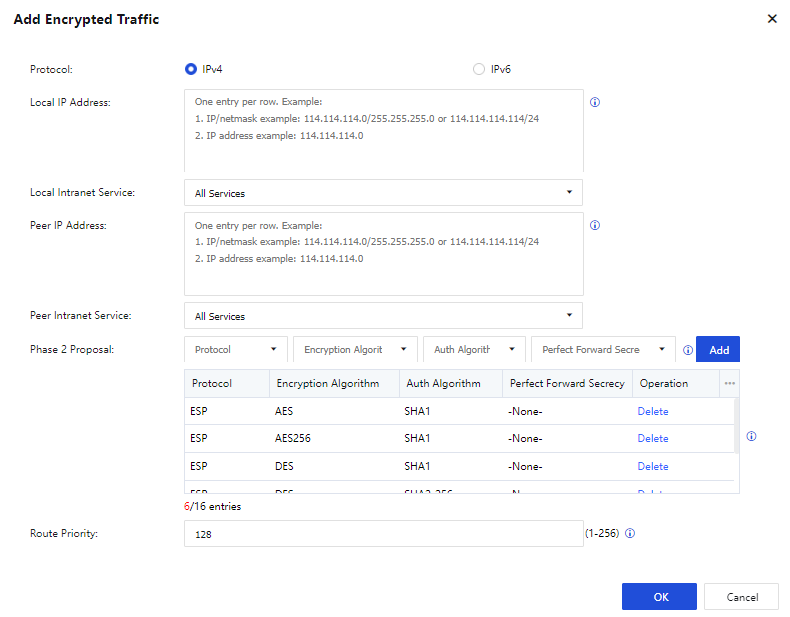Viewport: 790px width, 617px height.
Task: Click info icon right of proposal table
Action: (751, 436)
